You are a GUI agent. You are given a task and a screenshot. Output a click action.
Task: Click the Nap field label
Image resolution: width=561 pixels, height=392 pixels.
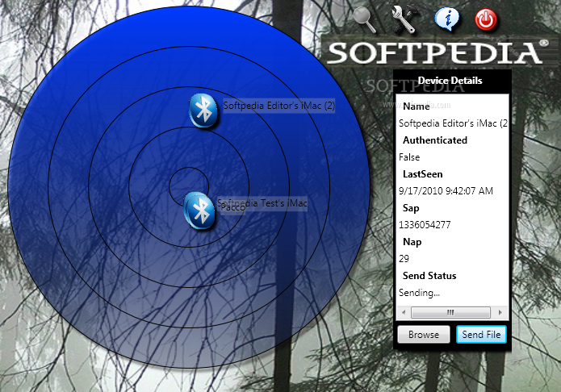[x=412, y=242]
